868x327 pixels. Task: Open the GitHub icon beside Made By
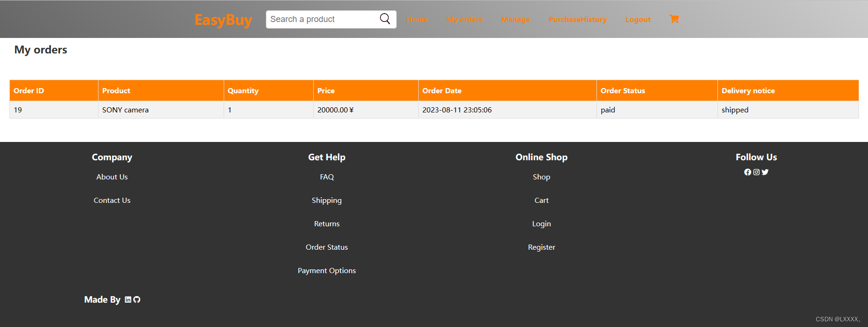point(137,300)
